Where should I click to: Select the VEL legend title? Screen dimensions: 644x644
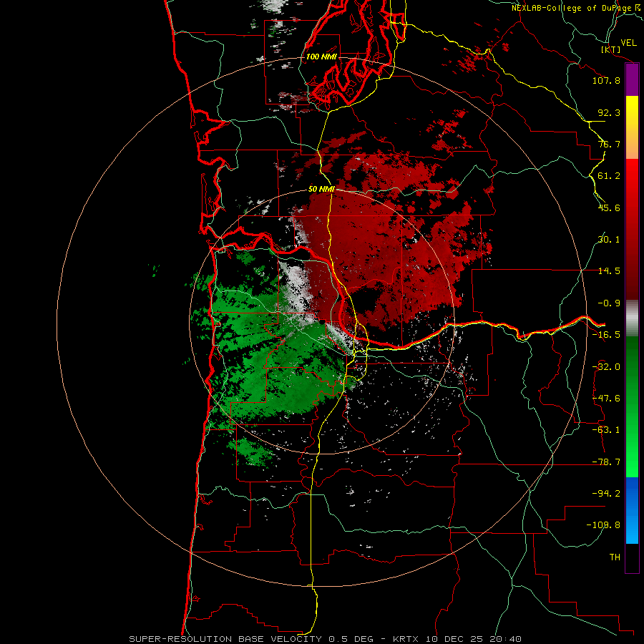[x=628, y=42]
